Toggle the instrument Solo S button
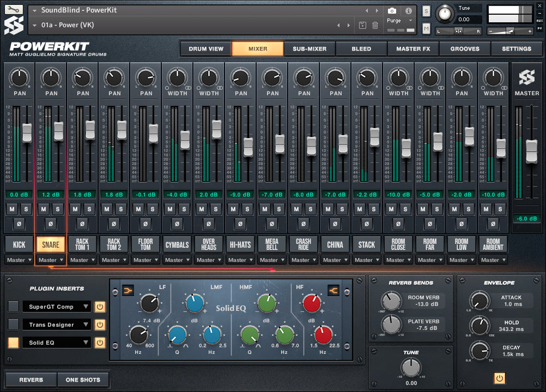The width and height of the screenshot is (546, 392). click(426, 11)
